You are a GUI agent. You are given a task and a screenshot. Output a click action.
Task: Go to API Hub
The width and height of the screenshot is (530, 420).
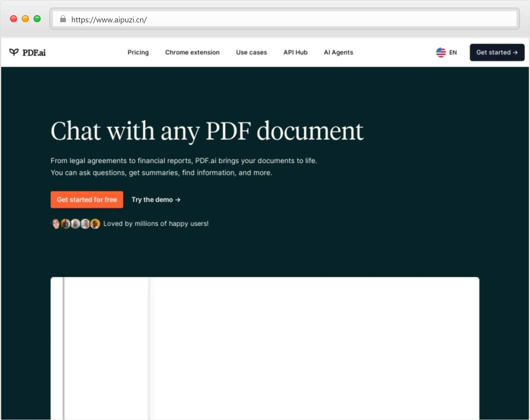295,52
